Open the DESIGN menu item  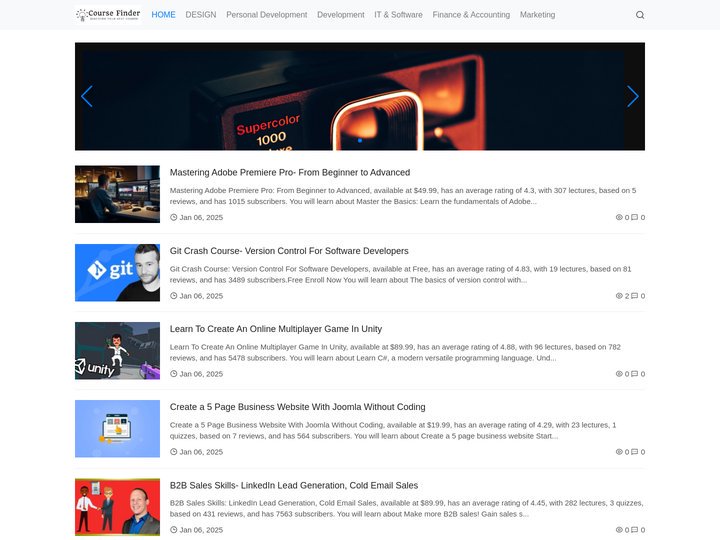(201, 15)
